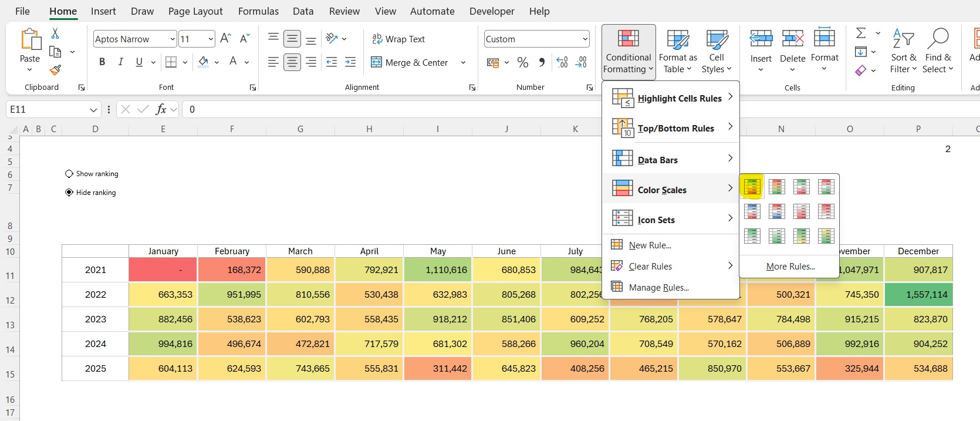Click the Paste clipboard icon
980x421 pixels.
tap(30, 39)
